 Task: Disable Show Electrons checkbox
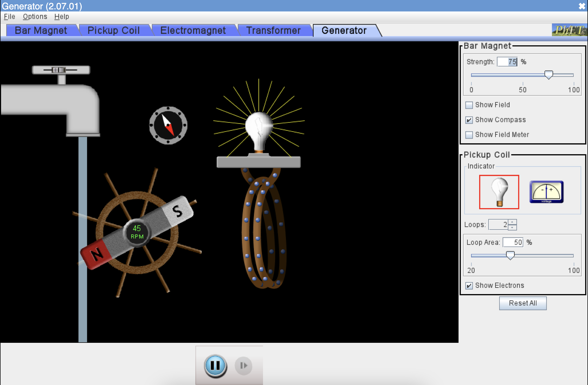[469, 285]
